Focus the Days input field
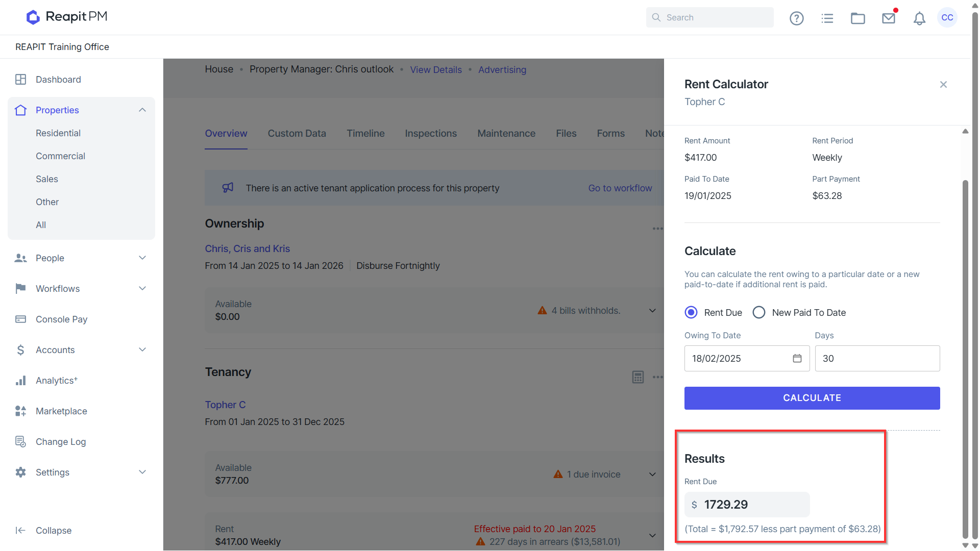 (877, 358)
